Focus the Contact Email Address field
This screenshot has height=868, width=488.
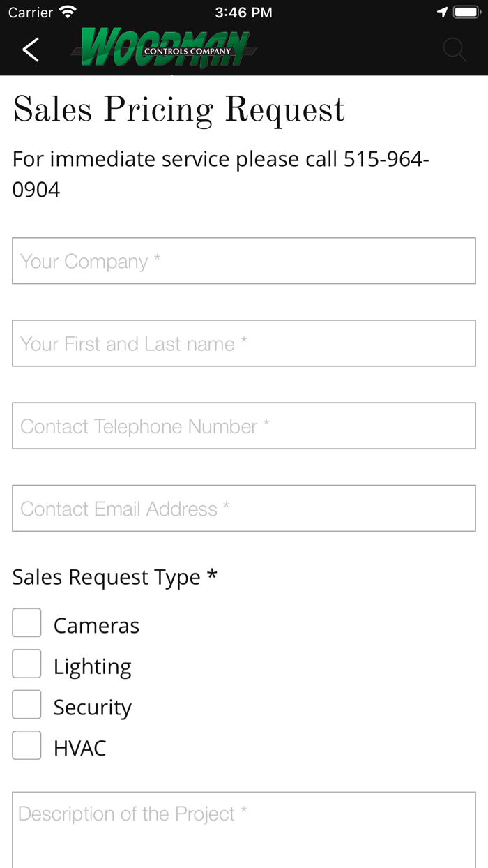(243, 508)
